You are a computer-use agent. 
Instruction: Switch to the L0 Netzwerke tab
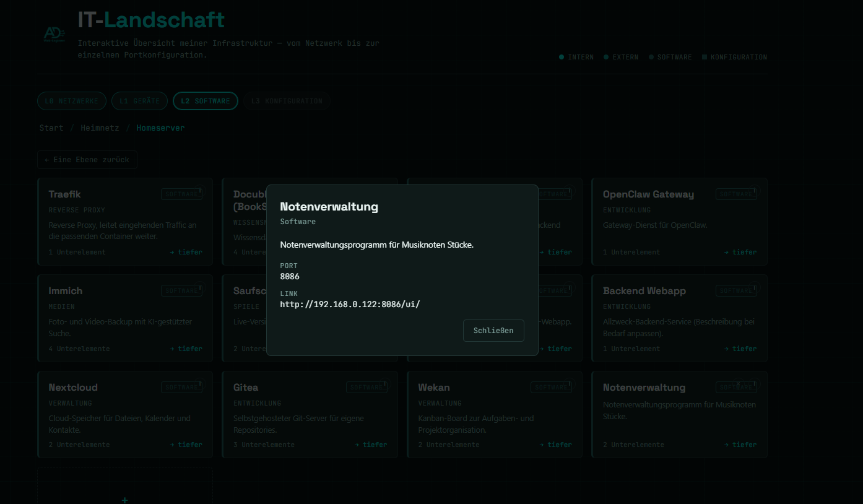click(x=72, y=101)
